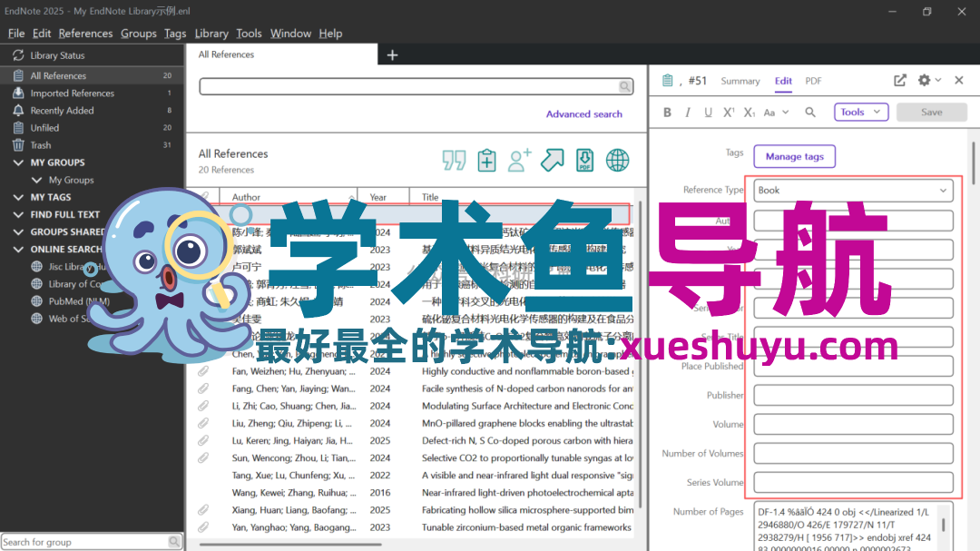Collapse the MY TAGS section
Viewport: 980px width, 551px height.
(x=18, y=197)
